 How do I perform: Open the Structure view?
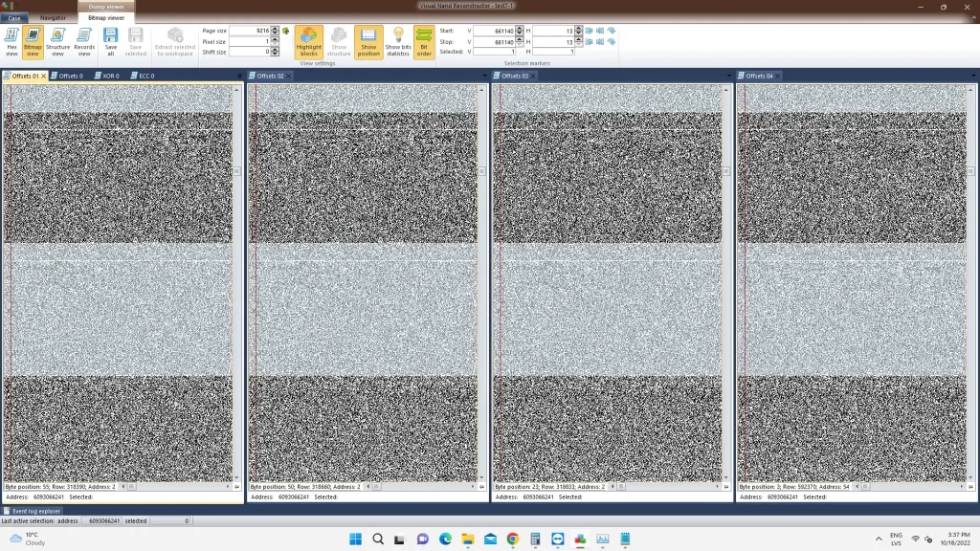[57, 42]
